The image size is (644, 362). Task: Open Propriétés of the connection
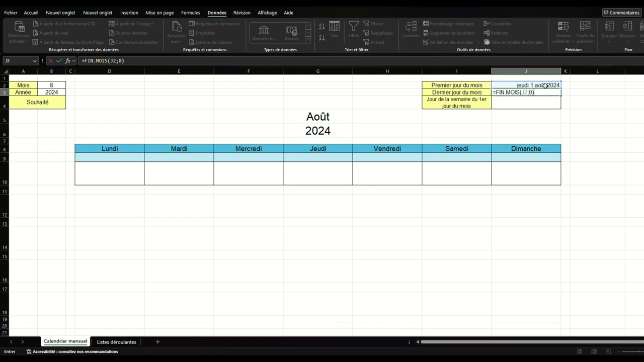point(202,33)
